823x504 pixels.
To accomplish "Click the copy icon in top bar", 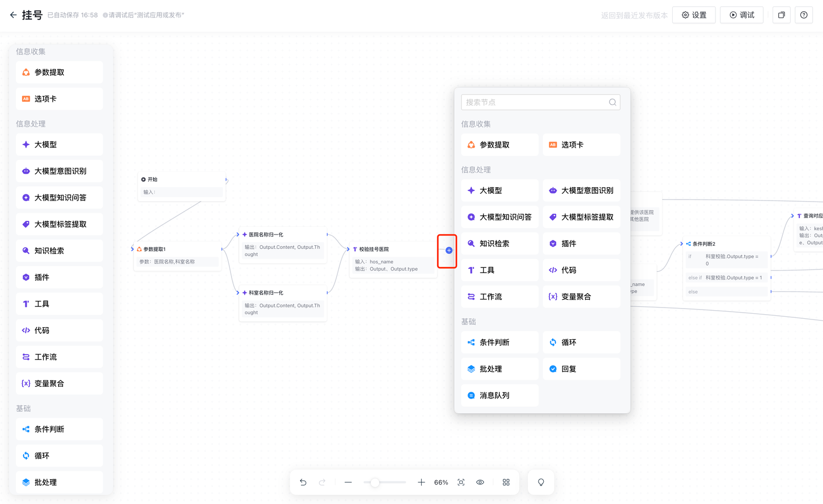I will click(x=781, y=15).
